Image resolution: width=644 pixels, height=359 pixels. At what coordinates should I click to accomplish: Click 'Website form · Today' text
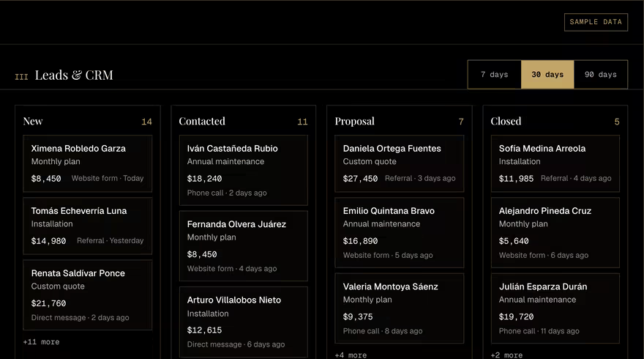(x=108, y=178)
